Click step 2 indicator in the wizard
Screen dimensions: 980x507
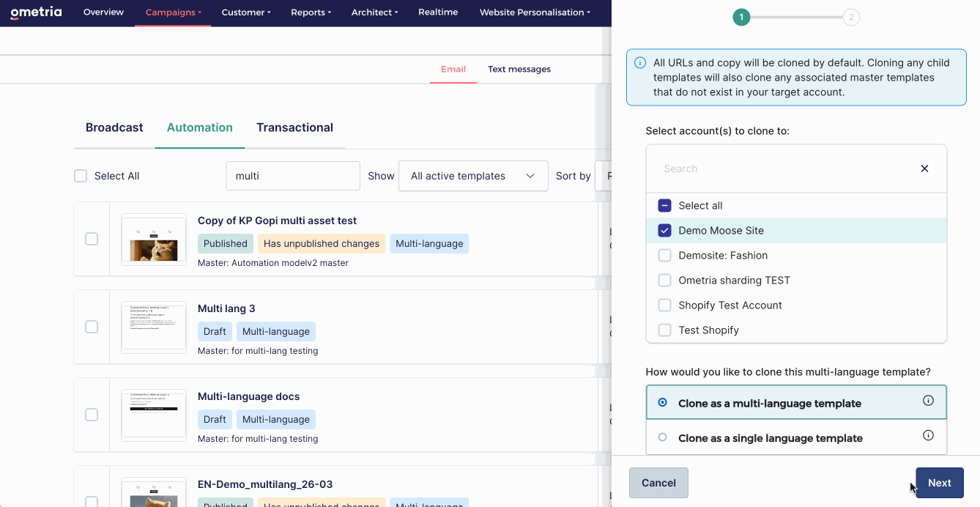pos(851,17)
